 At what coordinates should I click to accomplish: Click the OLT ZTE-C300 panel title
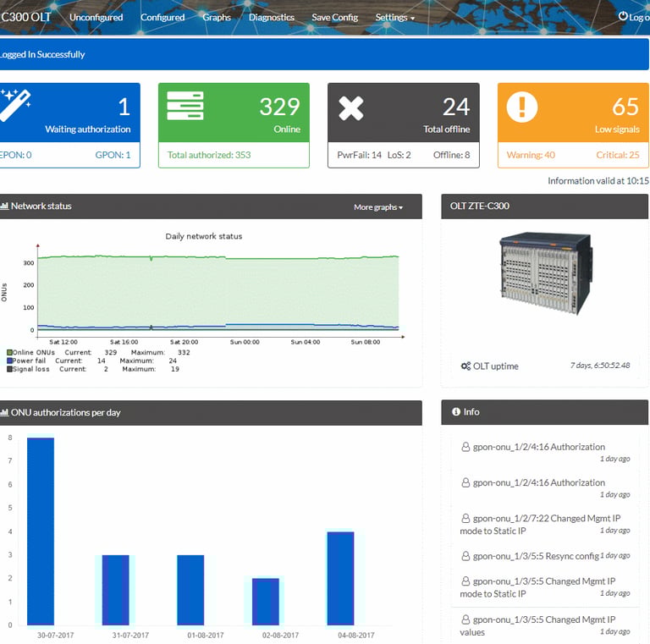[480, 206]
